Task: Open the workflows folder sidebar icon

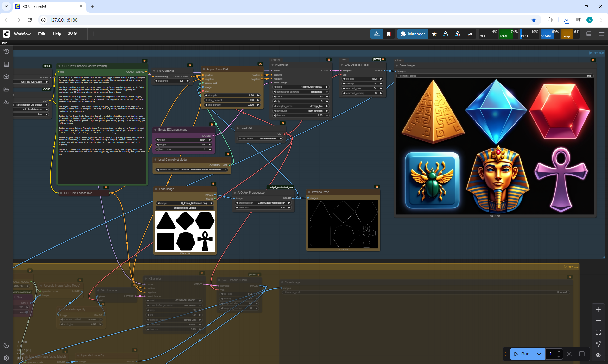Action: tap(6, 89)
